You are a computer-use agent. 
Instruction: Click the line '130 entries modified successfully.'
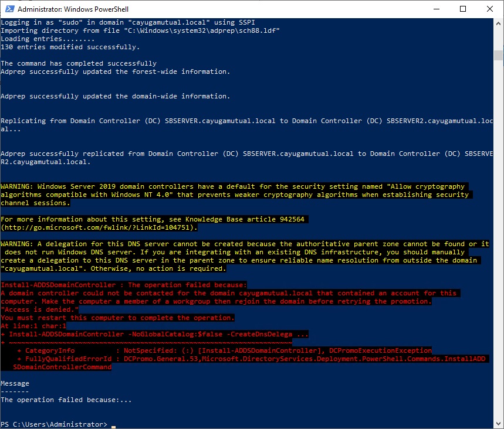70,47
